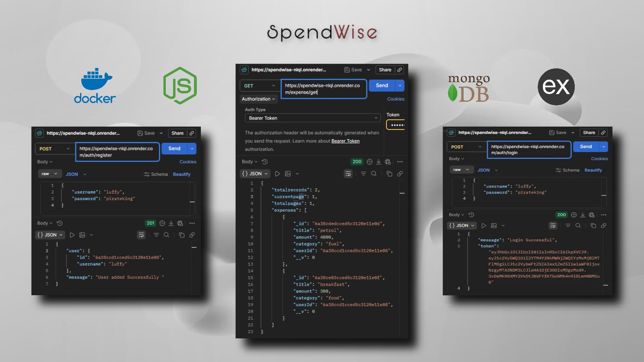Copy the request link beside Share in the expense/get panel
Viewport: 644px width, 362px height.
[400, 70]
